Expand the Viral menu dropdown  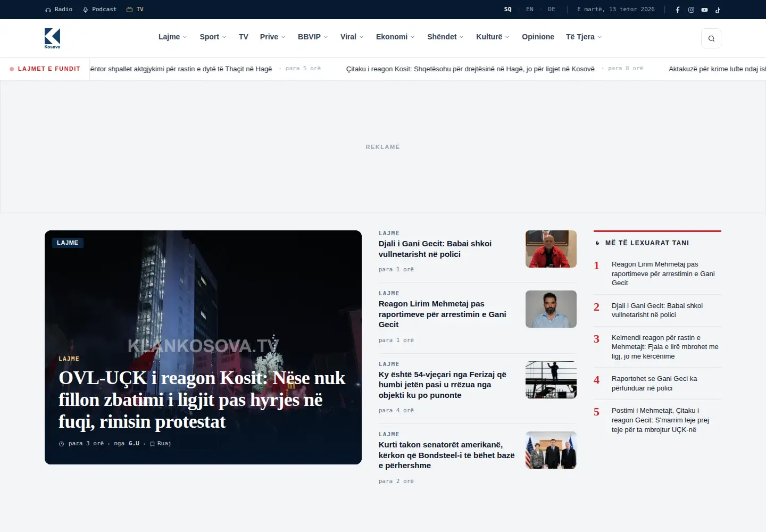[x=352, y=37]
